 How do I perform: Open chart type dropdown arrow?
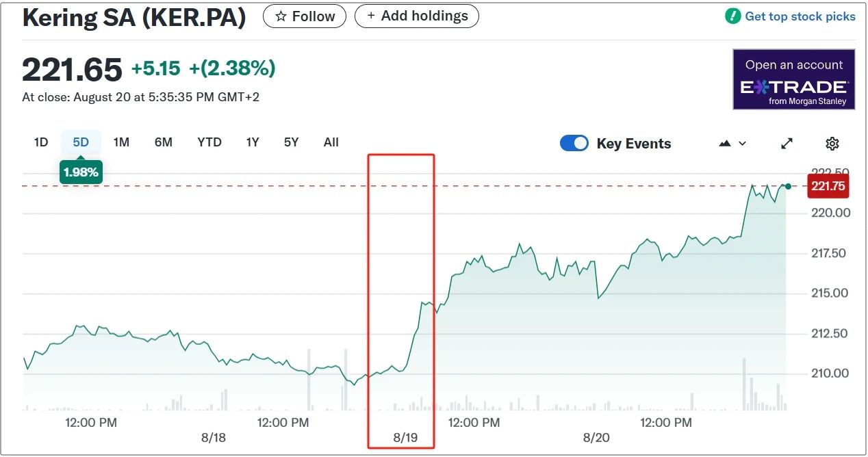click(743, 144)
